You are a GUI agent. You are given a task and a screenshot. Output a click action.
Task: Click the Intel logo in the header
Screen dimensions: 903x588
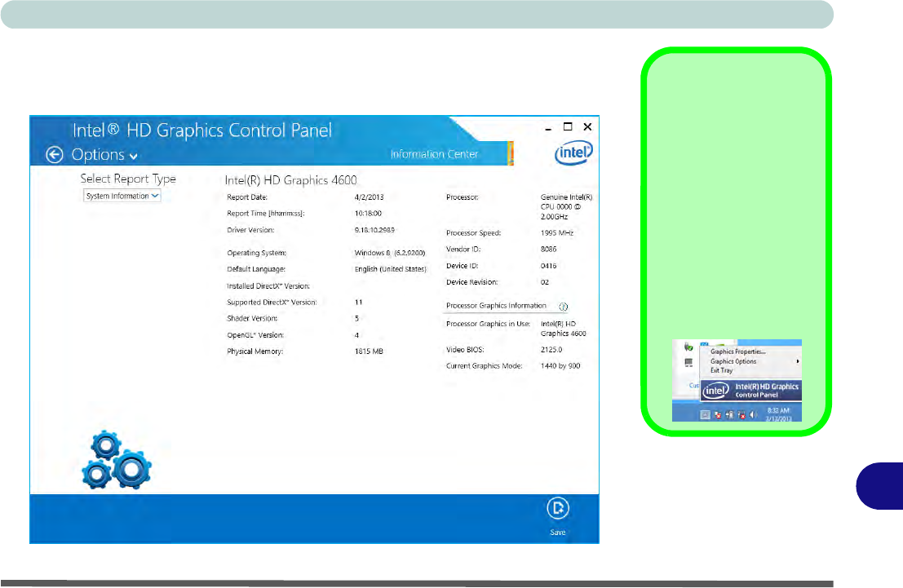click(573, 153)
